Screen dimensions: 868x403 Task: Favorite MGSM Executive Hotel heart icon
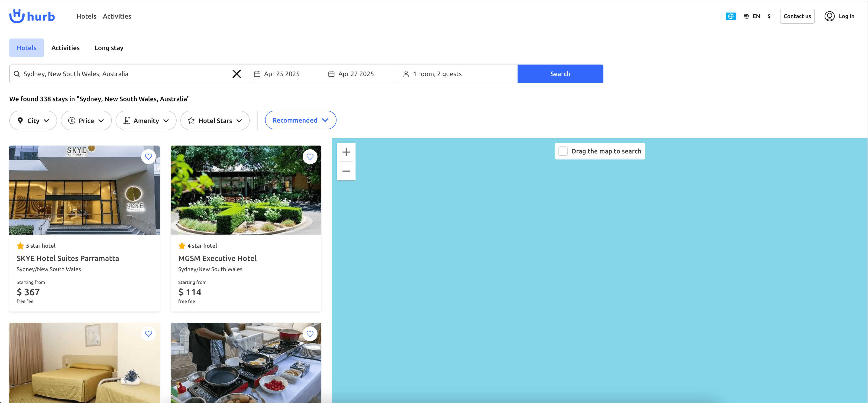tap(310, 157)
